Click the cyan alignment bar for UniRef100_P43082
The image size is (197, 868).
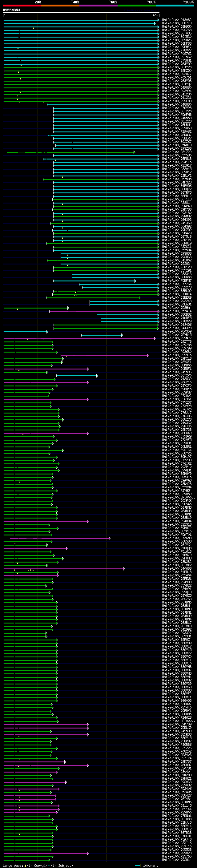tap(81, 20)
